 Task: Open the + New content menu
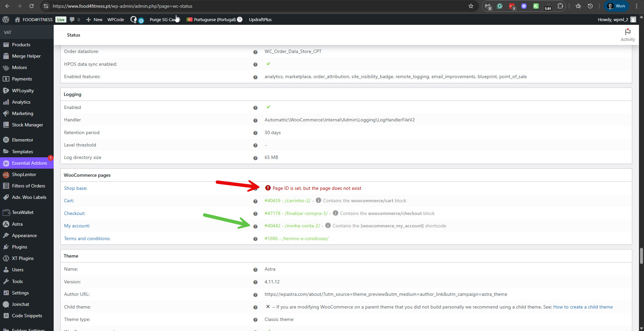(x=94, y=19)
